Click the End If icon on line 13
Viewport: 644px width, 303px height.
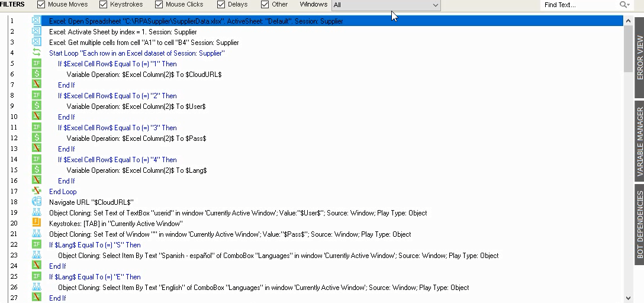[x=36, y=149]
